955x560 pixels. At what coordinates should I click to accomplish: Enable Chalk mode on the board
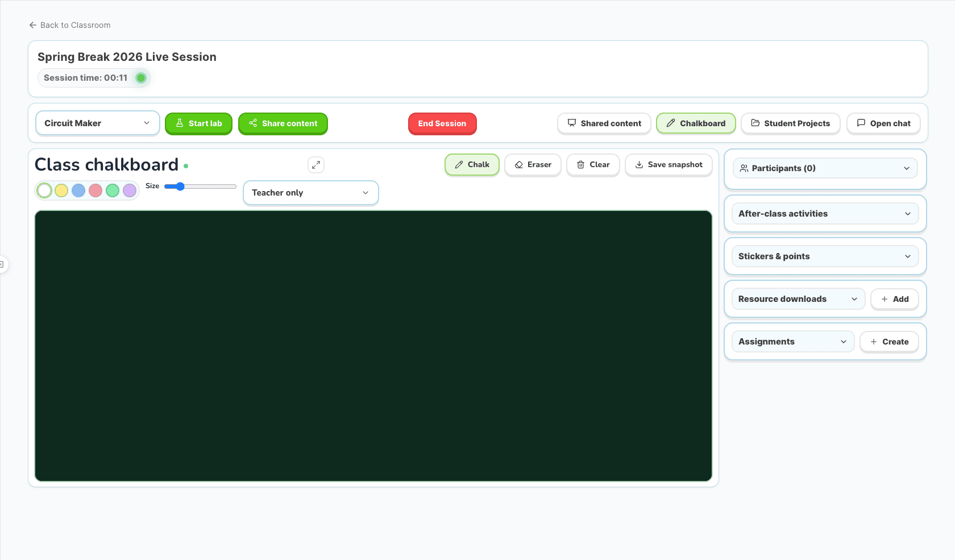point(472,164)
